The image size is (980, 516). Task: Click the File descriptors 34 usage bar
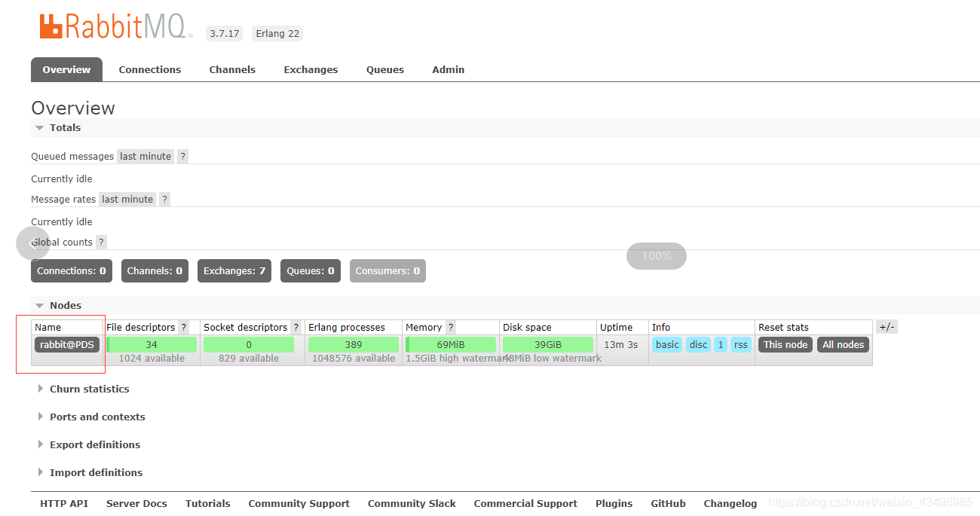coord(152,345)
